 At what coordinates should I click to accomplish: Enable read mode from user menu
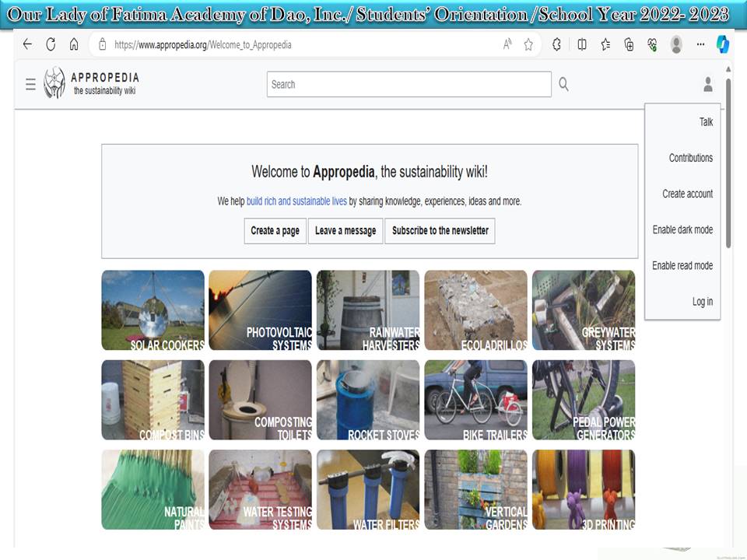point(682,265)
